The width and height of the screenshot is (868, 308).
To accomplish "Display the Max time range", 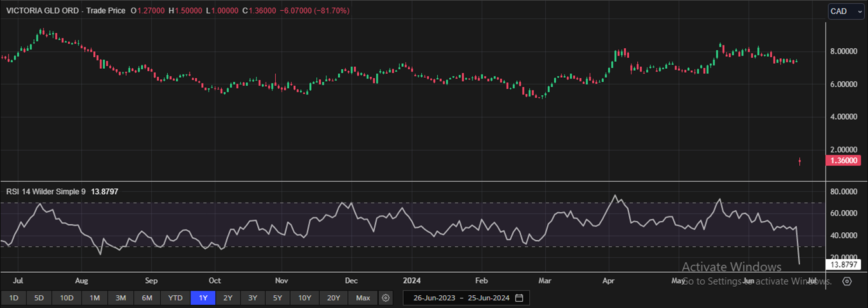I will tap(363, 298).
